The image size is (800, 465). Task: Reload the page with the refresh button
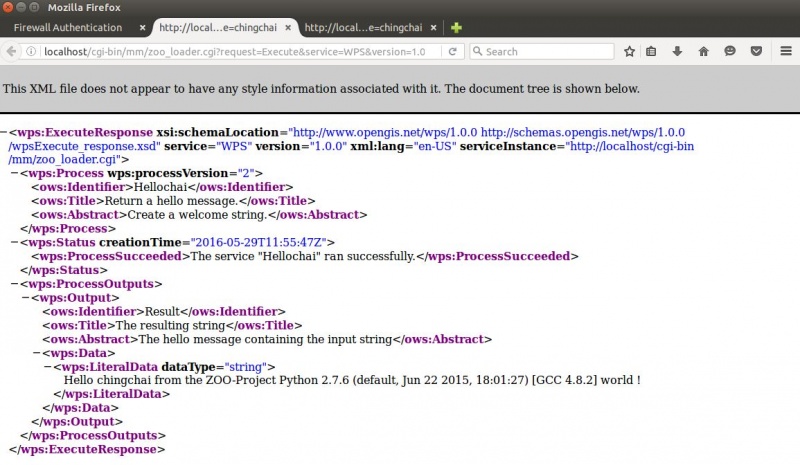(x=454, y=51)
